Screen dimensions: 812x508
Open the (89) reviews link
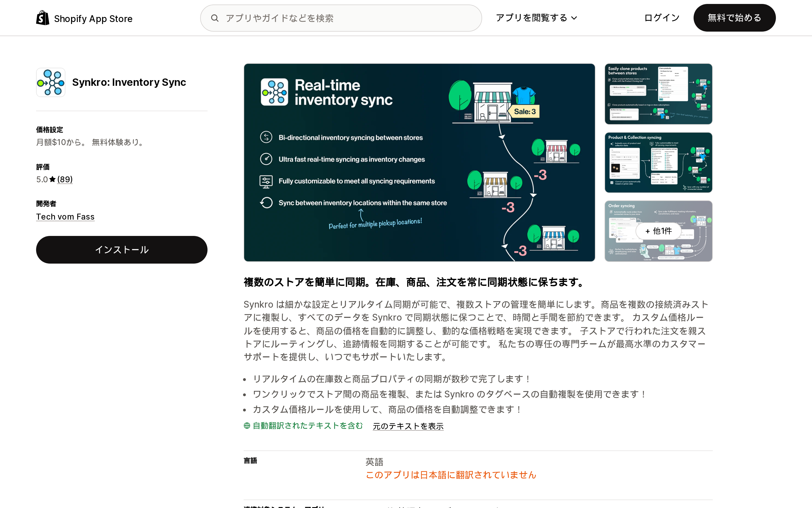click(65, 179)
